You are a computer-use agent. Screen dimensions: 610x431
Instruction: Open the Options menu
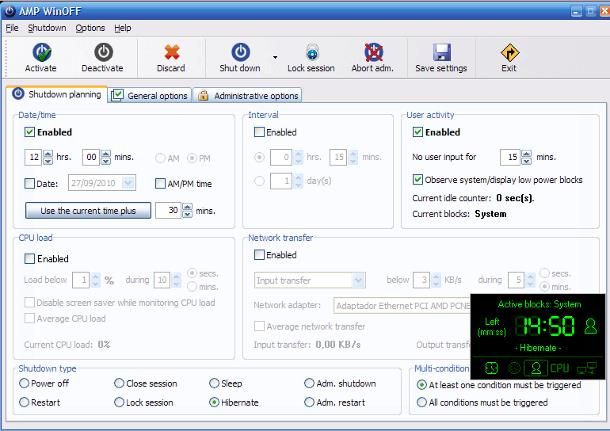pyautogui.click(x=90, y=28)
